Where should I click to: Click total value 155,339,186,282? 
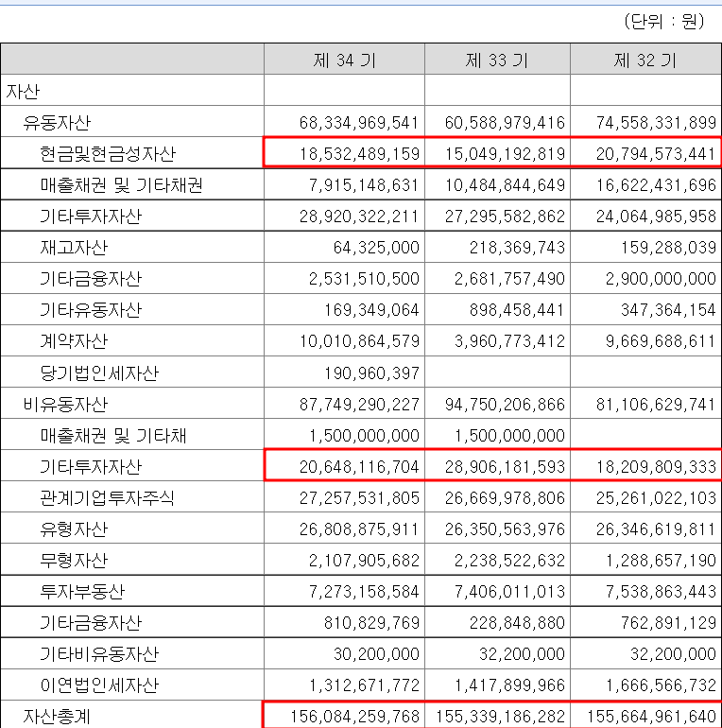tap(500, 717)
